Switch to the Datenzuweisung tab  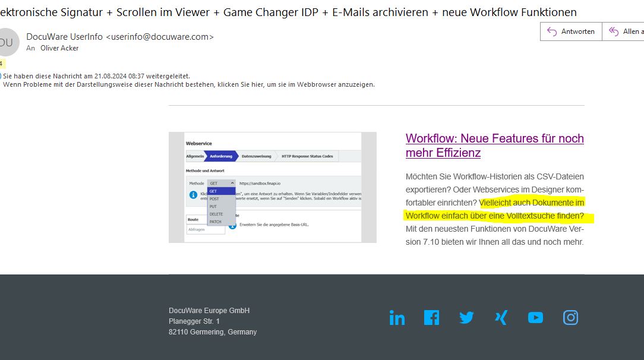[x=256, y=156]
